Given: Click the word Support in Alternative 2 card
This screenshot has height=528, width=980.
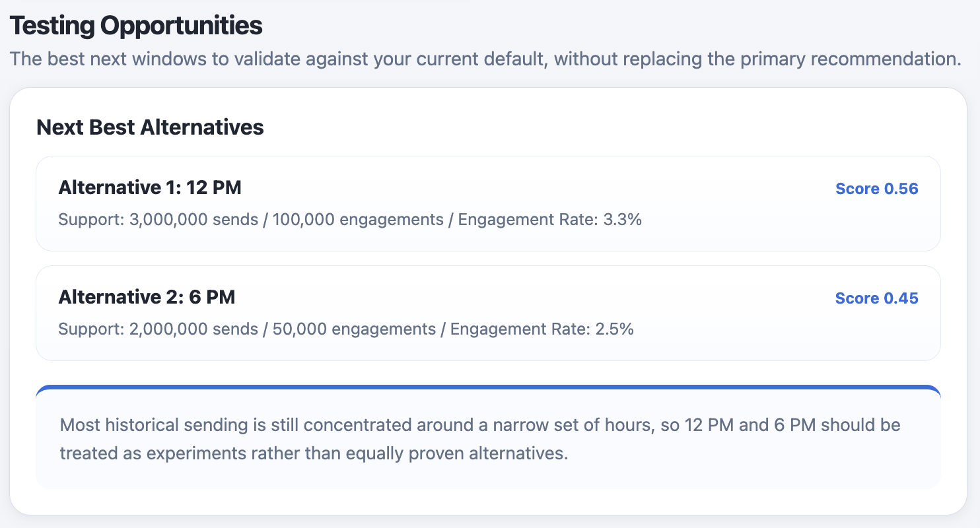Looking at the screenshot, I should 88,329.
